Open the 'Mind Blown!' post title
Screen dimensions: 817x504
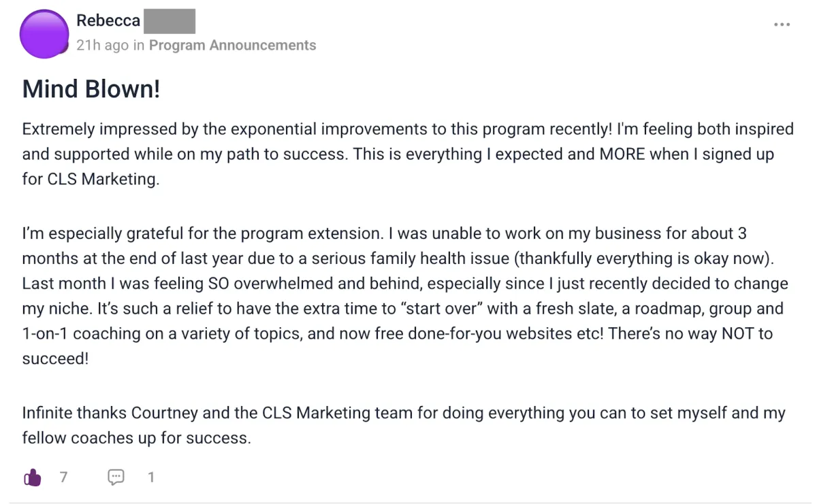pyautogui.click(x=91, y=89)
